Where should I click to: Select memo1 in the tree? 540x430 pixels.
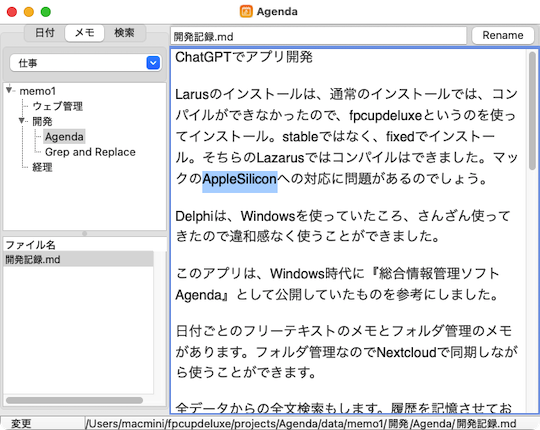coord(38,91)
